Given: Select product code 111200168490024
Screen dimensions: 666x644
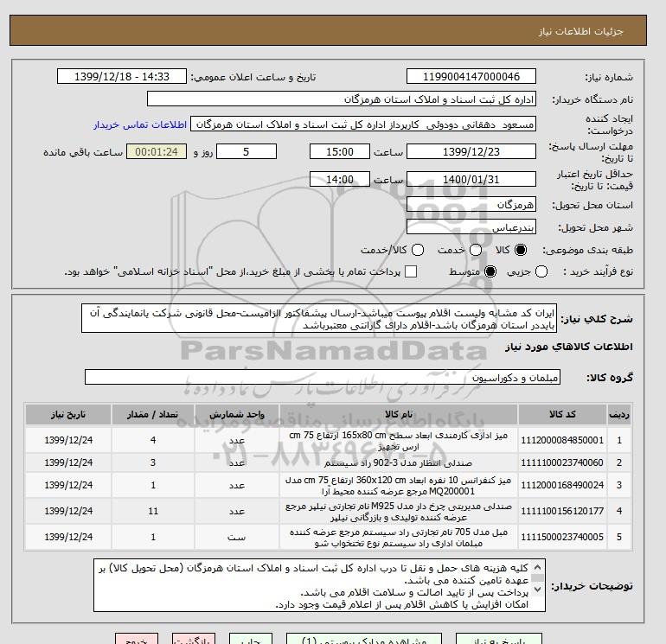Looking at the screenshot, I should pos(562,485).
